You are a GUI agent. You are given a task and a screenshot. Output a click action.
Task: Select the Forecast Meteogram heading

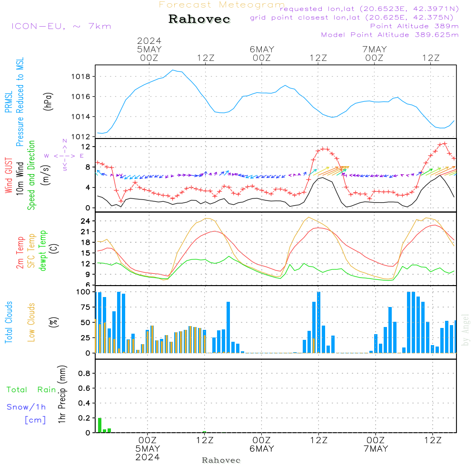click(222, 5)
